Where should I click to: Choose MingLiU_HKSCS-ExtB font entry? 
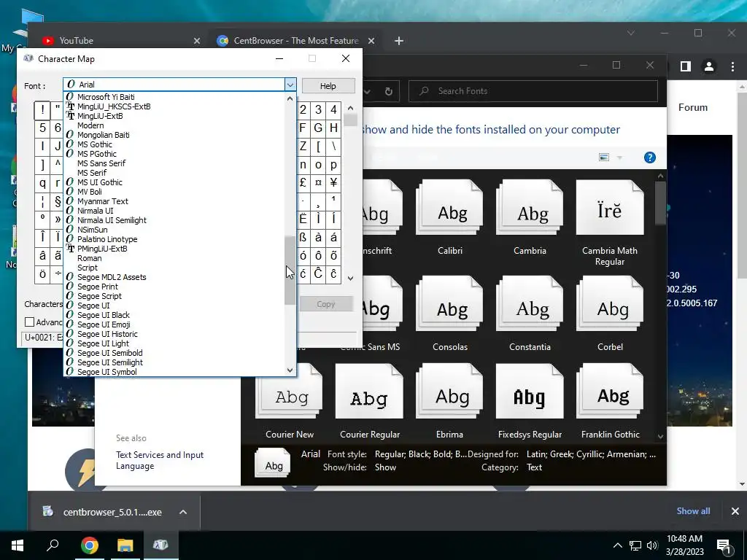[x=114, y=106]
